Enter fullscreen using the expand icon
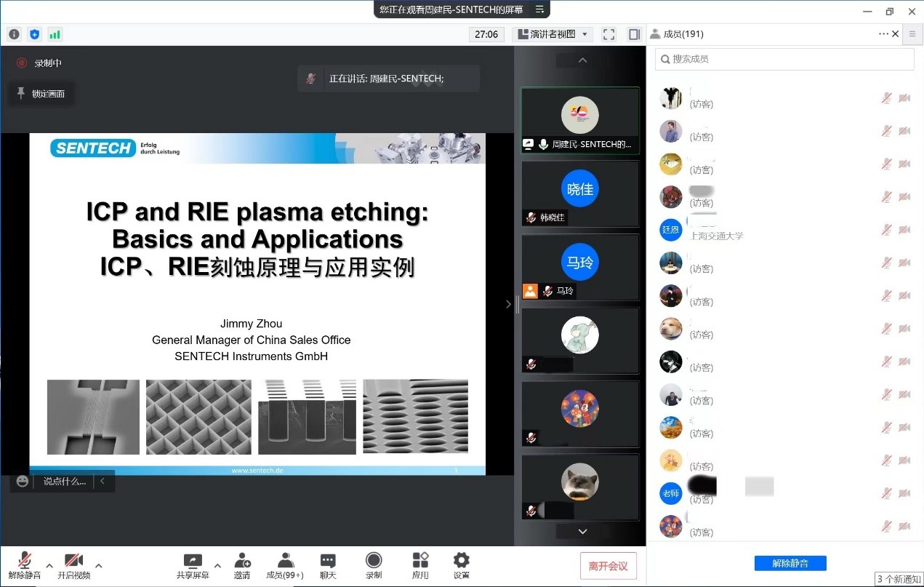 [x=609, y=34]
